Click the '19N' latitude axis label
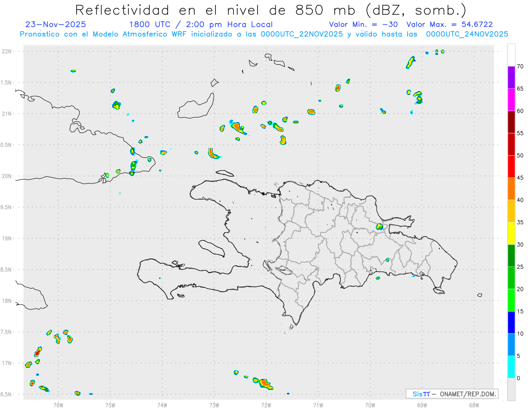The height and width of the screenshot is (411, 532). pos(8,238)
